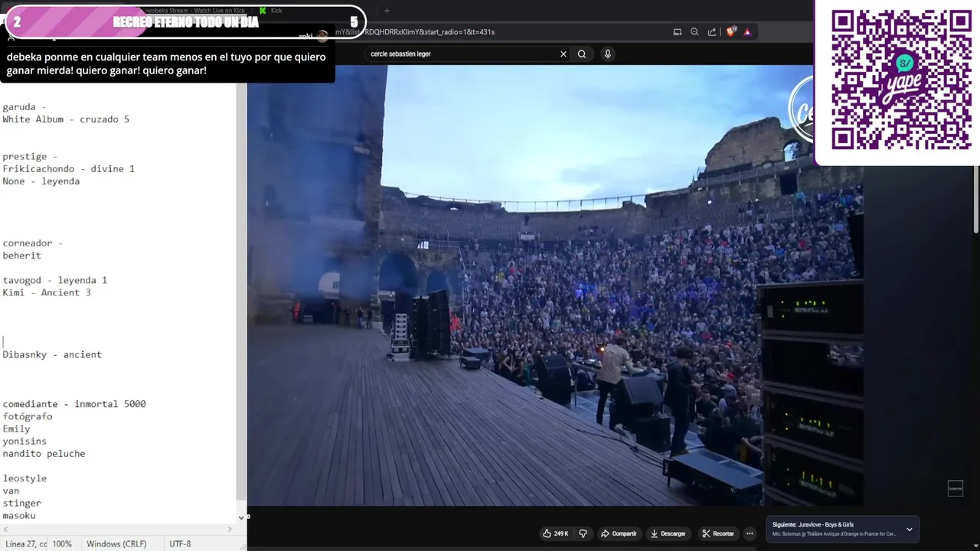Click Notepad vertical scrollbar down arrow

(x=241, y=517)
